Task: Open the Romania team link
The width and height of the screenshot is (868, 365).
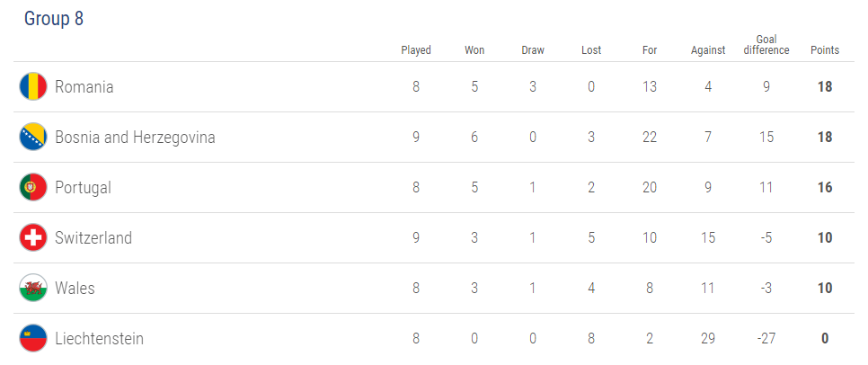Action: coord(84,87)
